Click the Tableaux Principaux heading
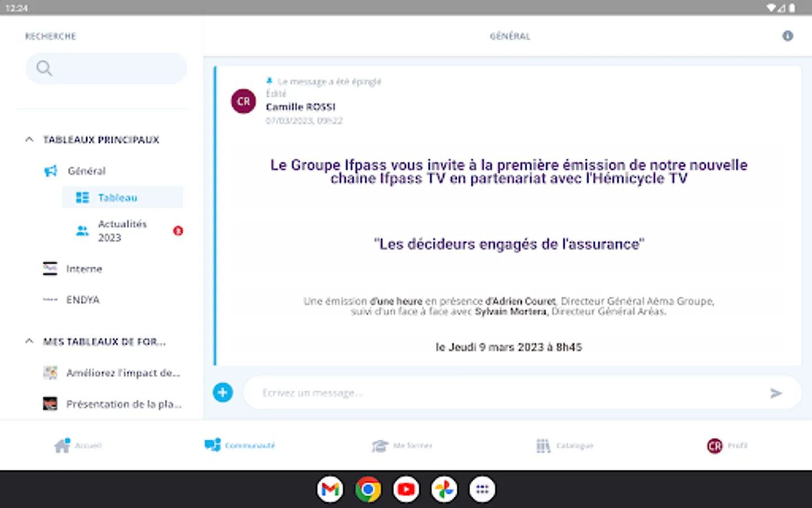 point(101,139)
